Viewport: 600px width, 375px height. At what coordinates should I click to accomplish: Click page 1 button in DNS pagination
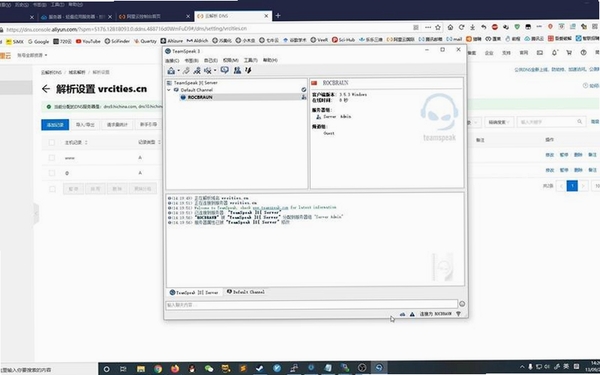click(572, 186)
